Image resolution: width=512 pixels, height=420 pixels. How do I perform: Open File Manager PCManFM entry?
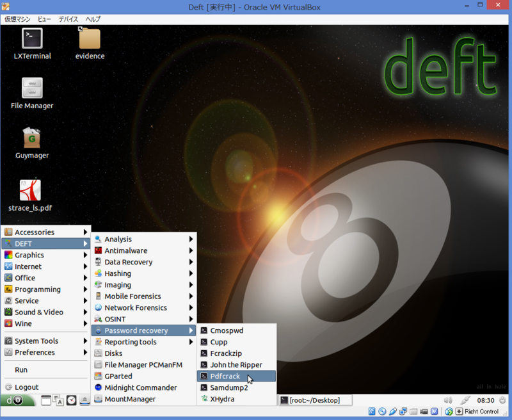tap(143, 365)
